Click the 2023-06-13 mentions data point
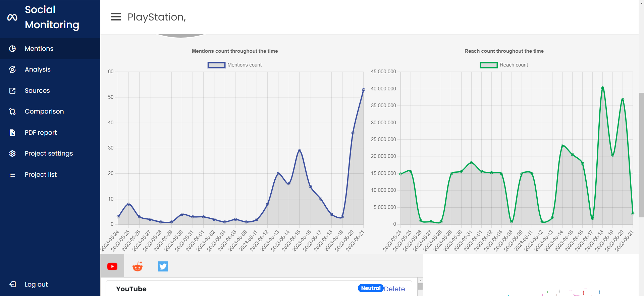Viewport: 644px width, 296px height. pos(278,174)
